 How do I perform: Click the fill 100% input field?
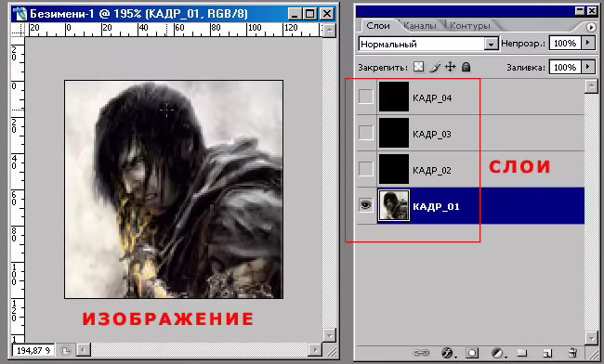coord(565,67)
